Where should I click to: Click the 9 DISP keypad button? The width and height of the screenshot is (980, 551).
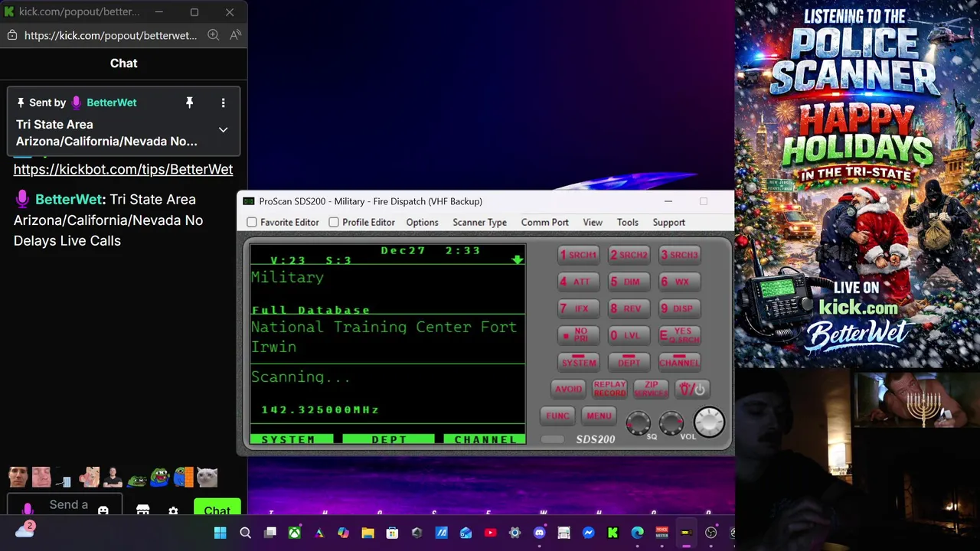pos(680,308)
